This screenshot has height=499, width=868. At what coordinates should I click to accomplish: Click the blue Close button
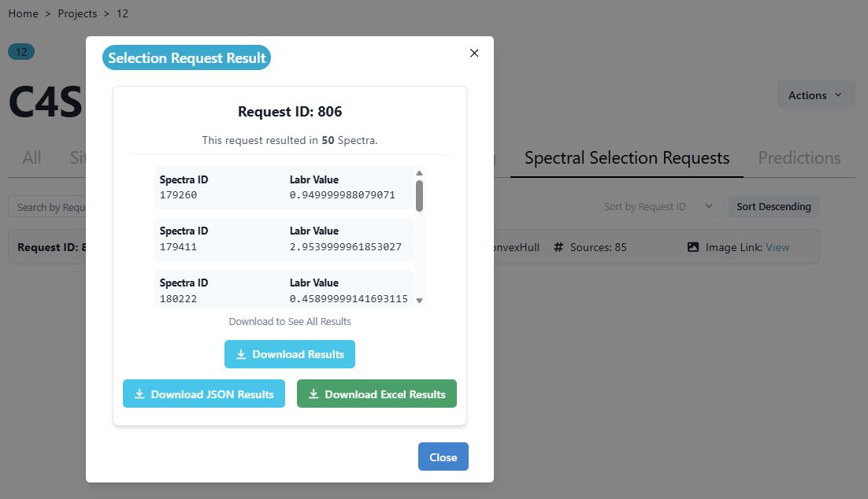coord(443,457)
